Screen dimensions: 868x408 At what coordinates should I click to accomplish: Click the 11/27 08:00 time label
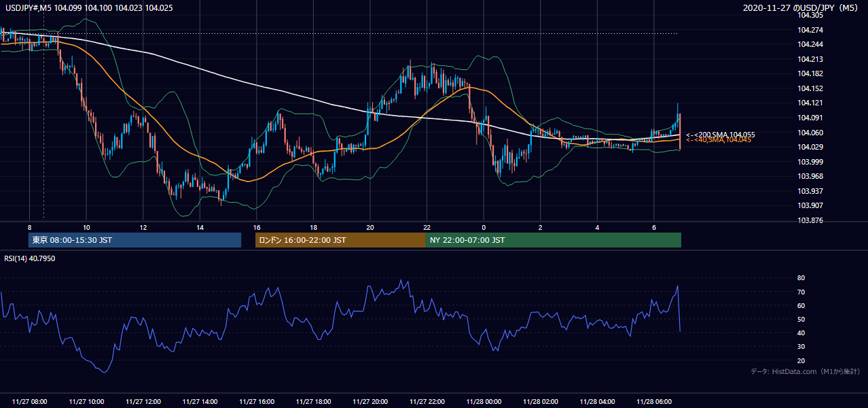[x=30, y=402]
